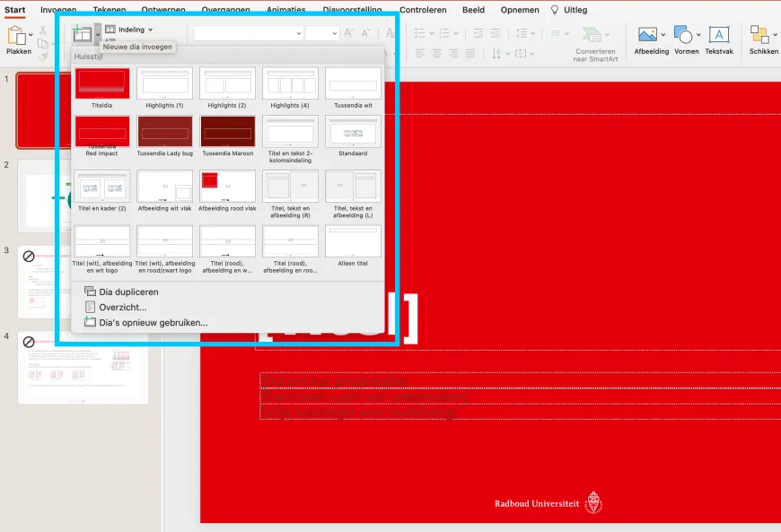Open the new slide layout dropdown arrow
The image size is (781, 532).
pyautogui.click(x=98, y=34)
